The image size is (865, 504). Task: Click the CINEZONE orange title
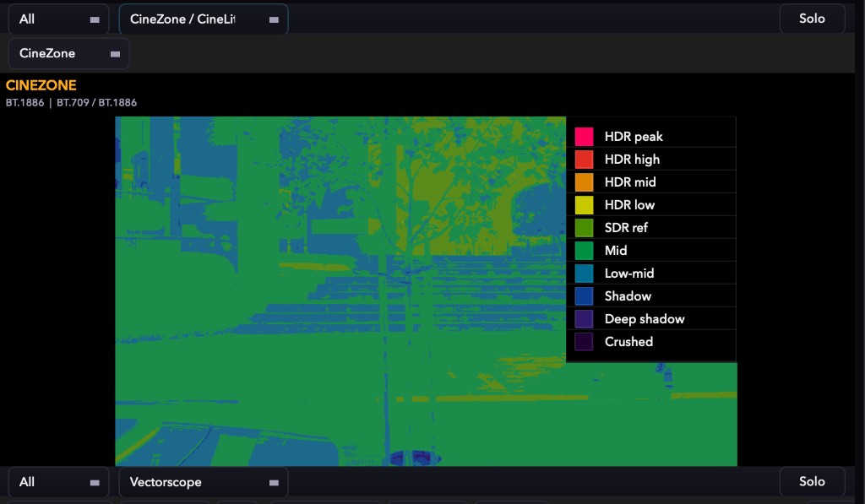point(41,85)
